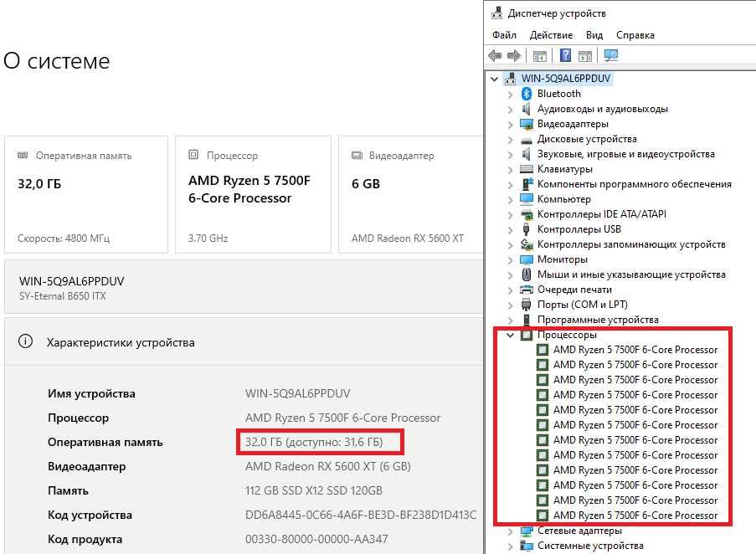Viewport: 756px width, 554px height.
Task: Click the mouse icon beside Мыши и иные указывающие устройства
Action: click(527, 274)
